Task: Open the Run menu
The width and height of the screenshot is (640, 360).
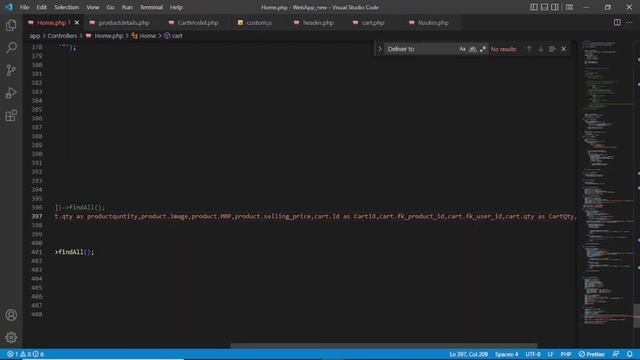Action: [x=127, y=7]
